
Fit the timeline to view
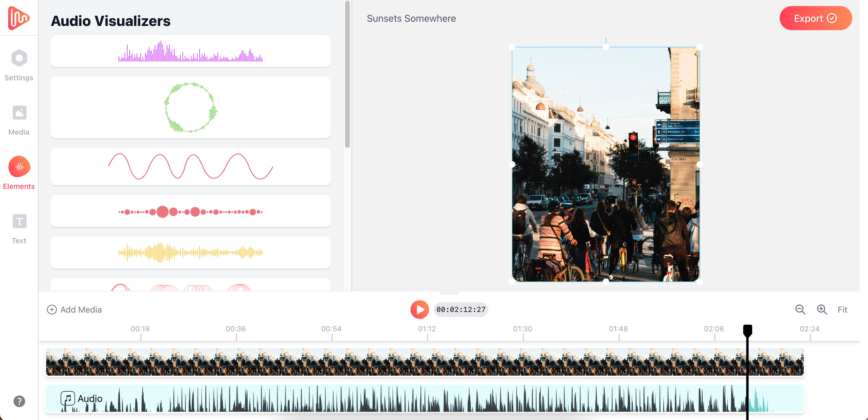842,310
